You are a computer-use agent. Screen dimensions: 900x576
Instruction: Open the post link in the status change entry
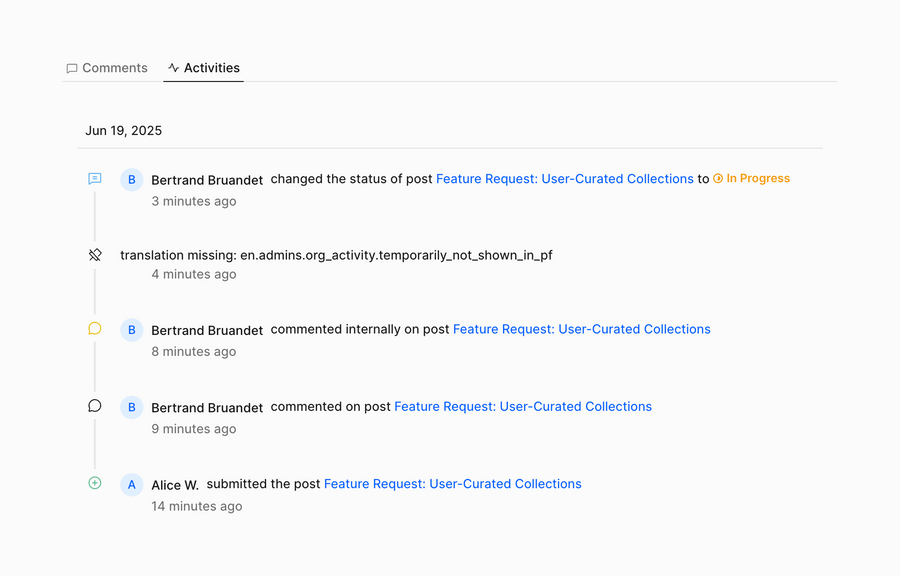coord(564,179)
